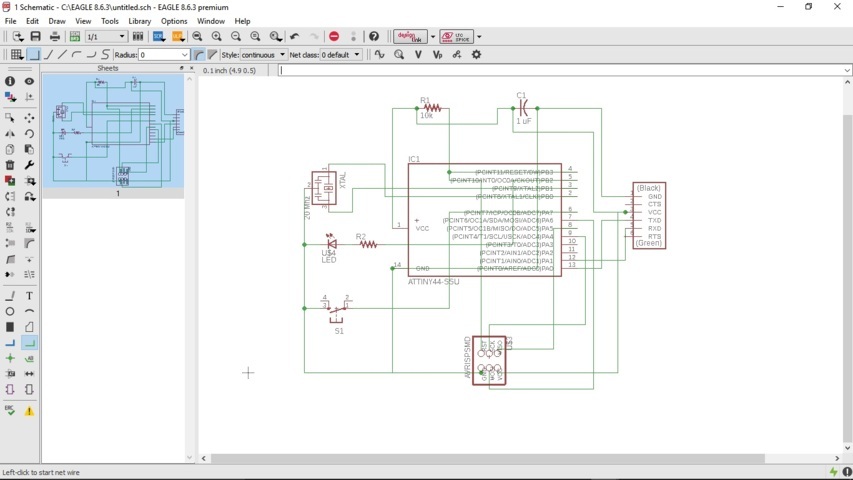This screenshot has height=480, width=853.
Task: Undo the last action
Action: [294, 36]
